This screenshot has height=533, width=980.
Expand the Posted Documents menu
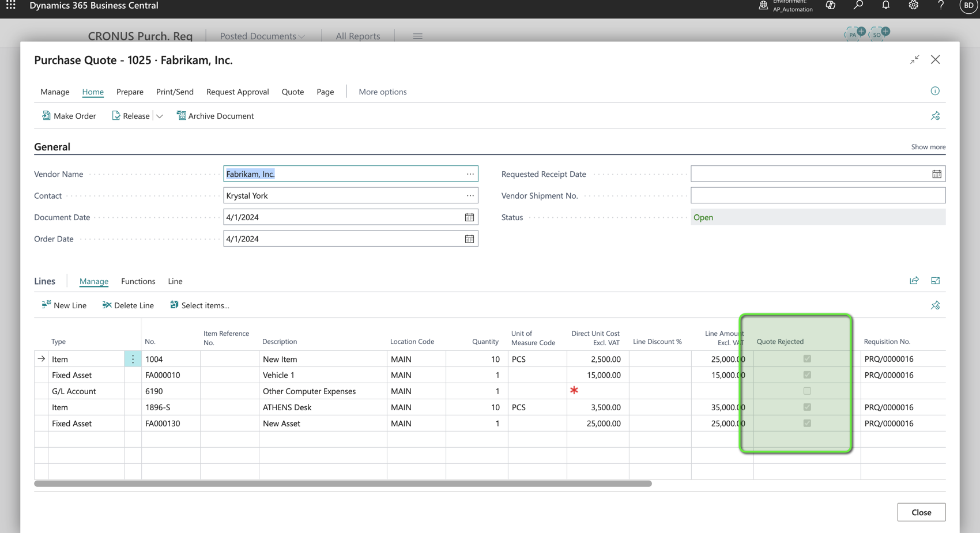pos(262,36)
